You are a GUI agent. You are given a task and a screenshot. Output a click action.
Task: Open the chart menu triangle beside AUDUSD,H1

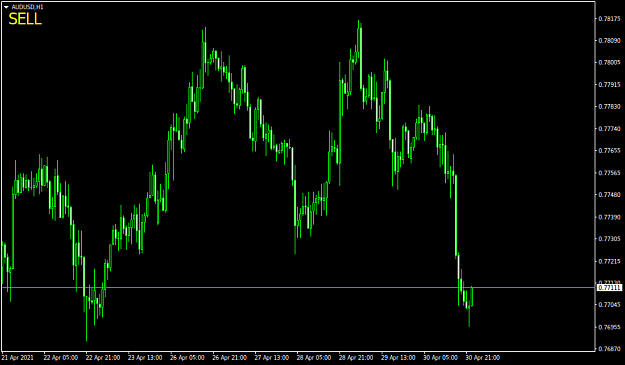6,7
